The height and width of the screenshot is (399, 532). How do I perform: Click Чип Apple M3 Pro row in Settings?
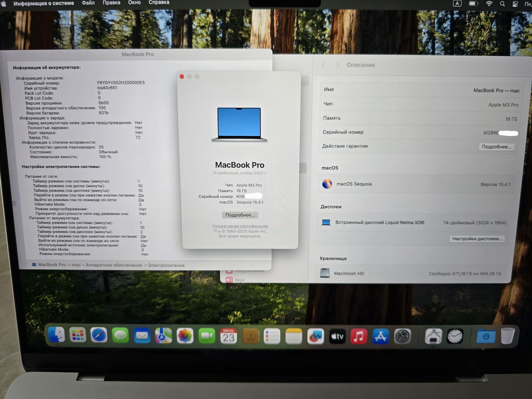(421, 104)
